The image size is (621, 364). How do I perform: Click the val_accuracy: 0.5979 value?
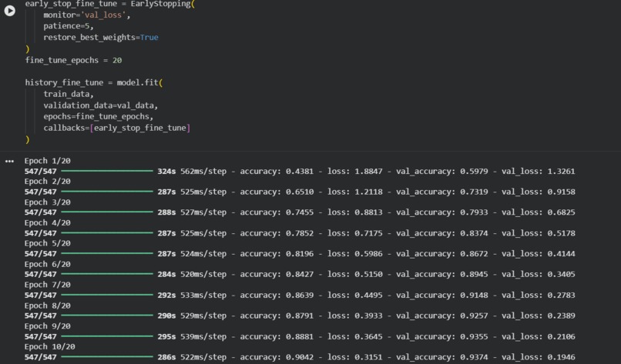tap(442, 172)
